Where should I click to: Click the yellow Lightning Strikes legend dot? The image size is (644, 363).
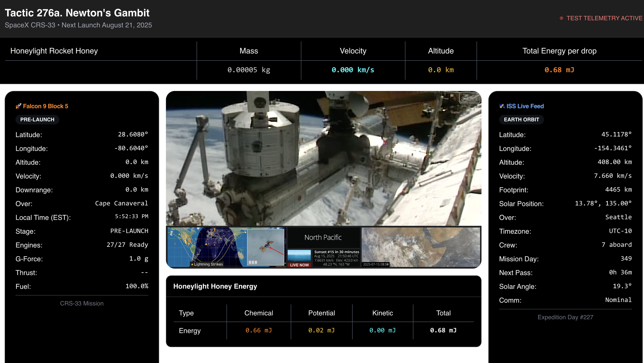pos(192,264)
